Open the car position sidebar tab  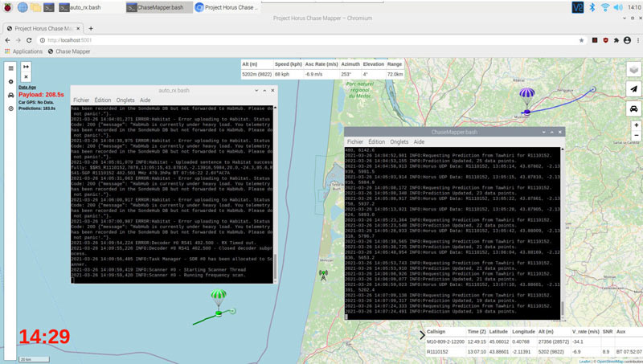click(11, 95)
